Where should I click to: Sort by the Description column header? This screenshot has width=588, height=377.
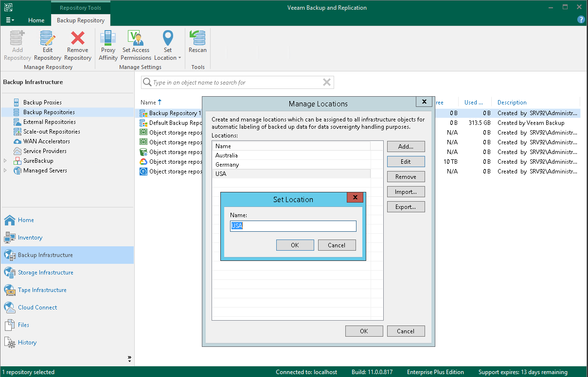click(512, 103)
